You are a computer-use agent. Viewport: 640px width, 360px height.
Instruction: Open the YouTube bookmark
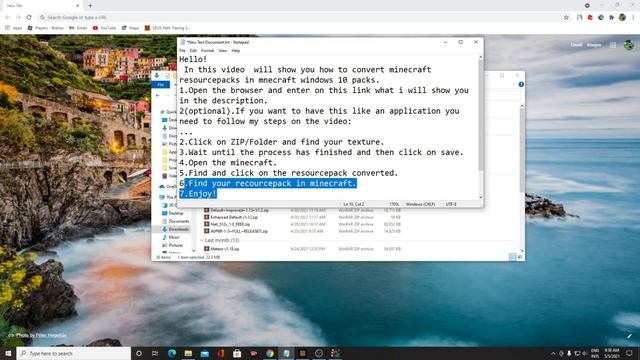[104, 28]
